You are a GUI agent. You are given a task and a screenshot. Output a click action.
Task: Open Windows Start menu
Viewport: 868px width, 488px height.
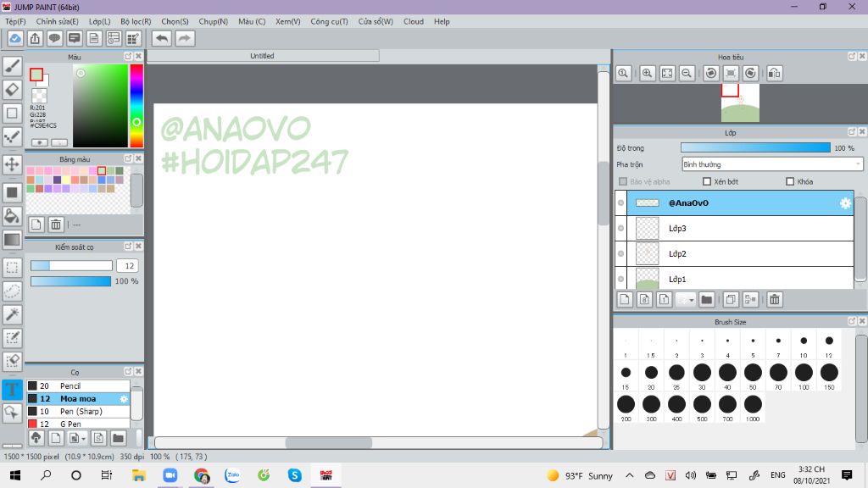tap(15, 475)
